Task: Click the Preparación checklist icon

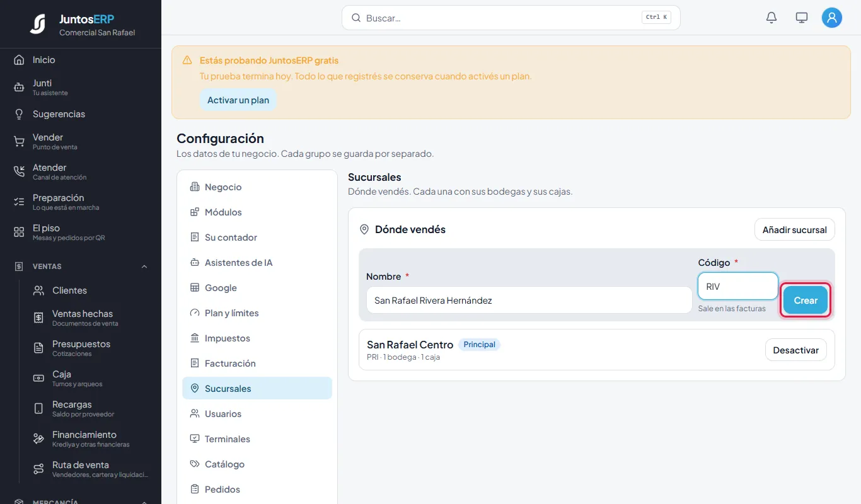Action: pos(19,202)
